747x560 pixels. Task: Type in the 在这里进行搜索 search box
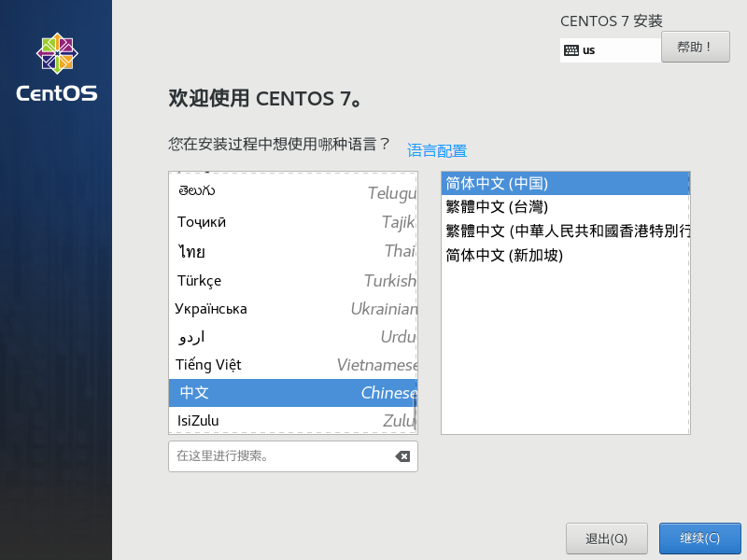(x=280, y=456)
